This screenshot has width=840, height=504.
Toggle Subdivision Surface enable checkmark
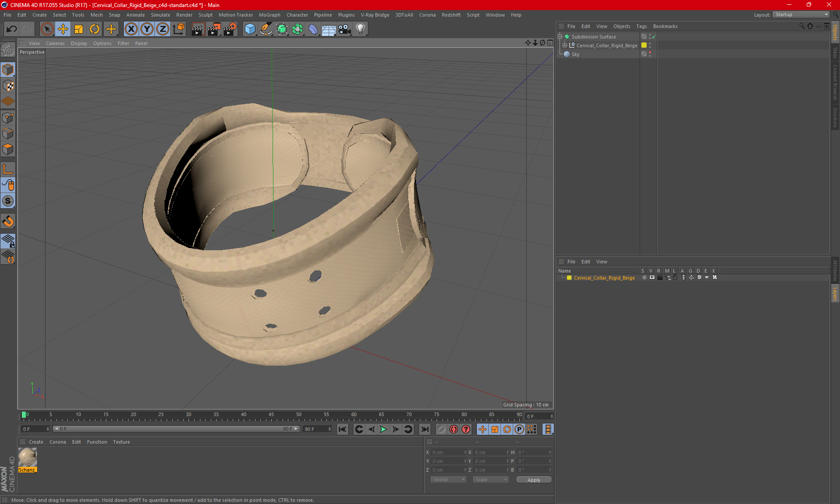point(654,37)
